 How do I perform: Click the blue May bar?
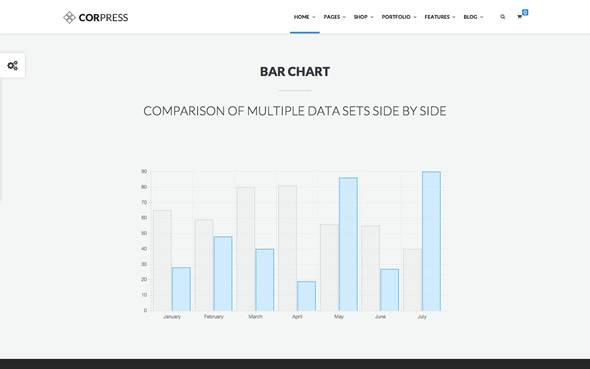tap(348, 244)
